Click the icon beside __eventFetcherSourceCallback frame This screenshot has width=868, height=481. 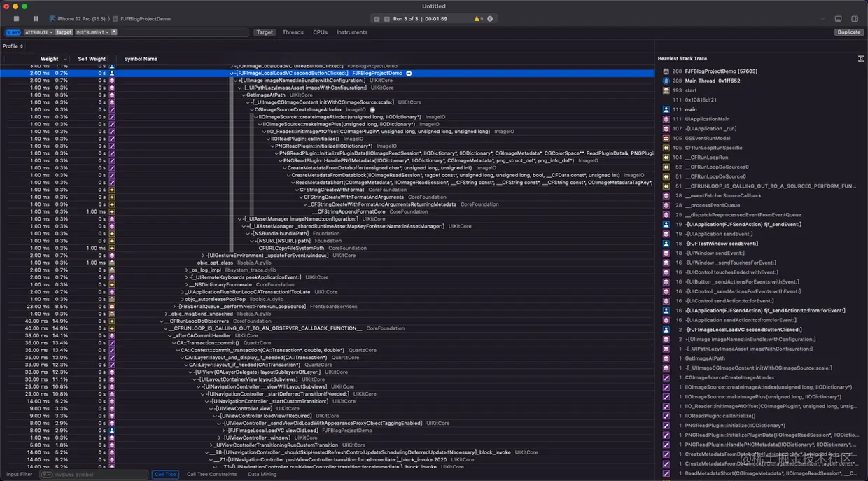tap(666, 195)
